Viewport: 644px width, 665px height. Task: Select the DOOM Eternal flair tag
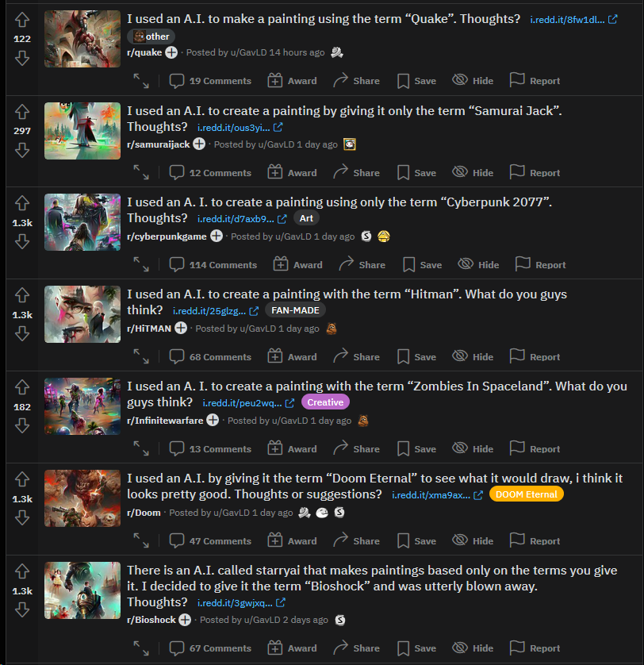click(x=526, y=494)
